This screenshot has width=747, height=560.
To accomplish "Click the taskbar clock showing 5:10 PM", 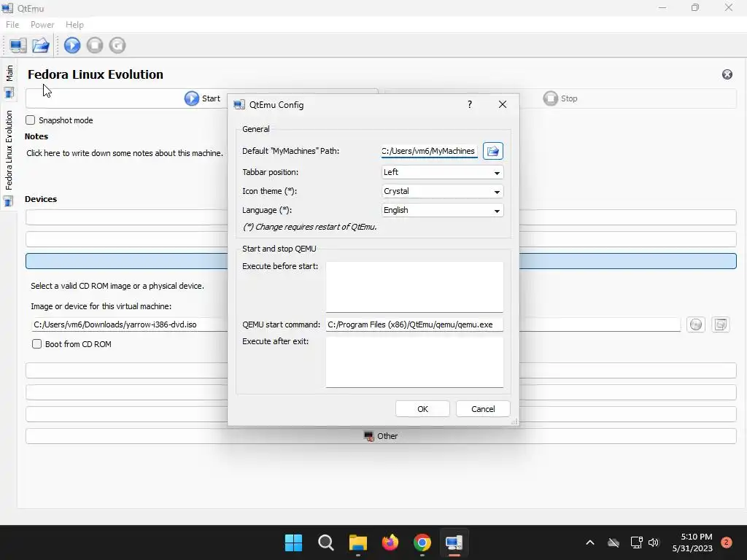I will (x=692, y=542).
